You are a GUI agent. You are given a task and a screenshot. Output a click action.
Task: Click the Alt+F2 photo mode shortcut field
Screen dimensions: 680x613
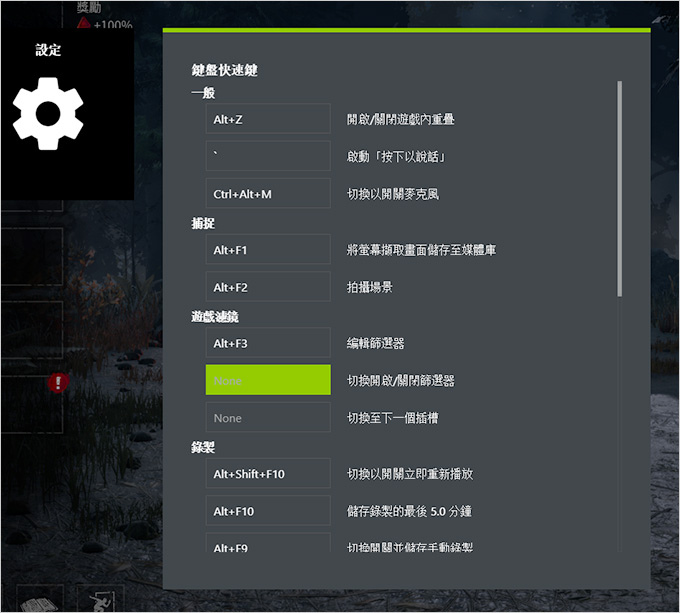[268, 287]
